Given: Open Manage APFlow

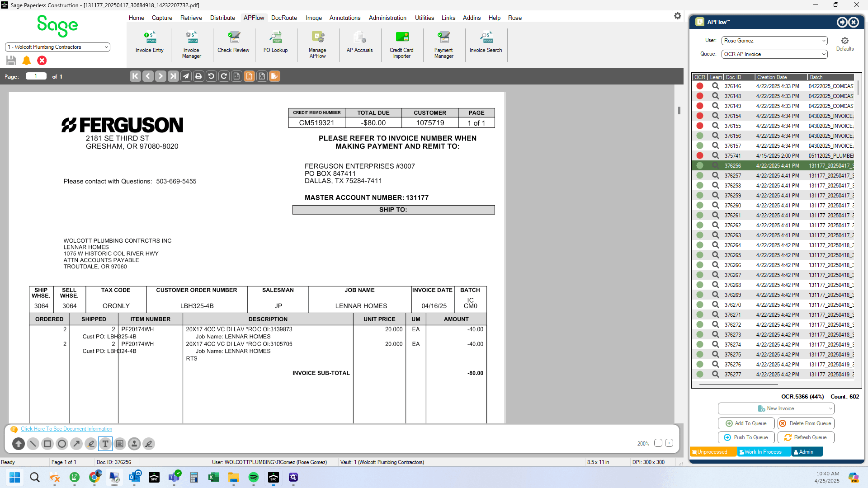Looking at the screenshot, I should 317,45.
